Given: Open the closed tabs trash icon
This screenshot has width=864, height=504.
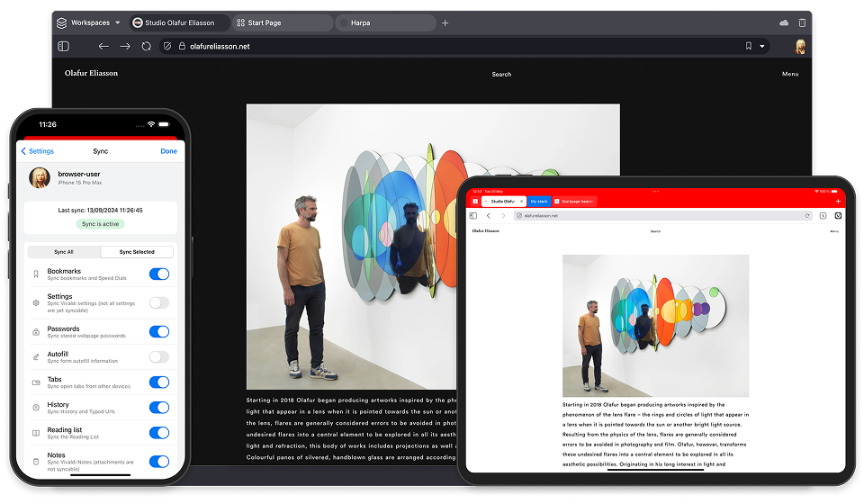Looking at the screenshot, I should click(800, 22).
